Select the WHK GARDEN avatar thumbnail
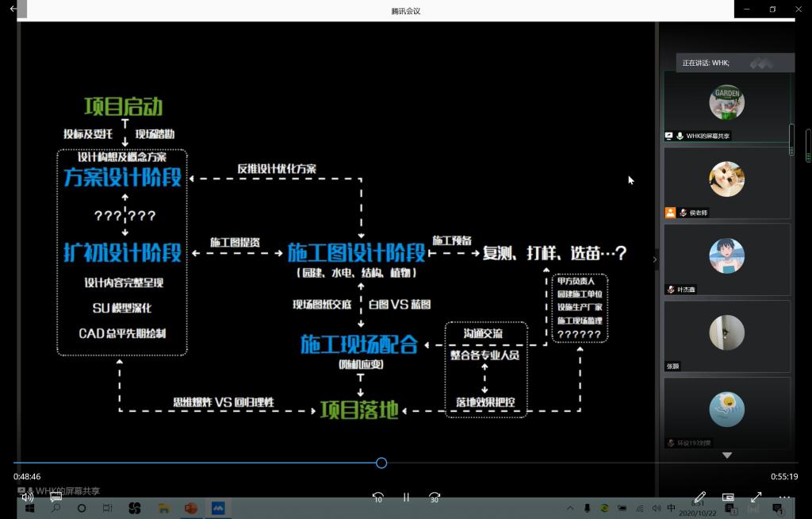This screenshot has width=812, height=519. coord(726,102)
